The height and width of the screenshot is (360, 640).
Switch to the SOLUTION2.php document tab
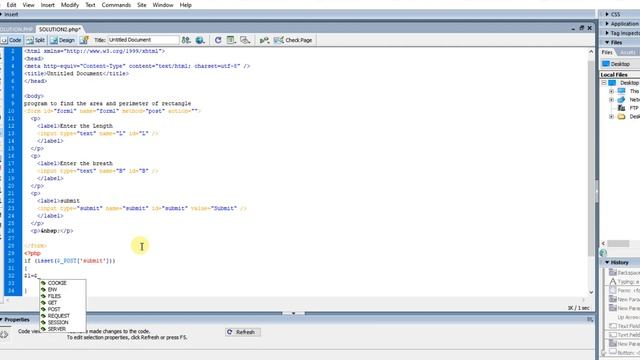click(x=60, y=29)
